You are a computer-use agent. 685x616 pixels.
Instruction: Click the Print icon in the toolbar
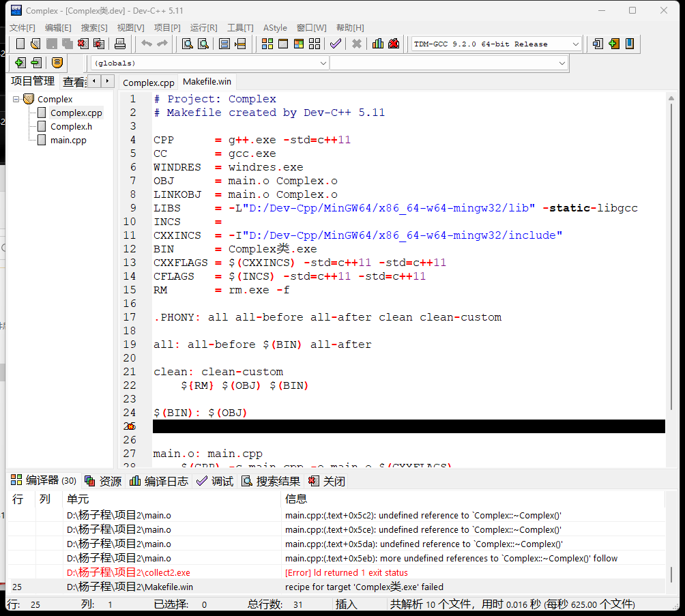[120, 44]
